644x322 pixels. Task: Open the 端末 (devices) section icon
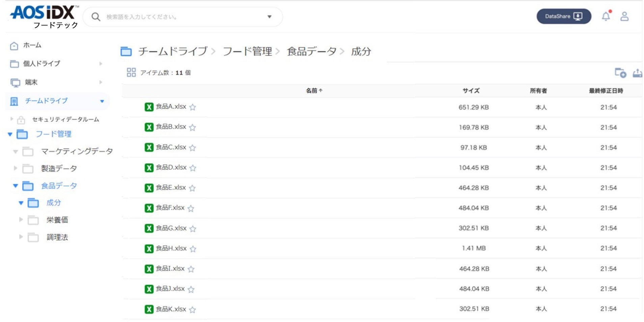point(14,82)
